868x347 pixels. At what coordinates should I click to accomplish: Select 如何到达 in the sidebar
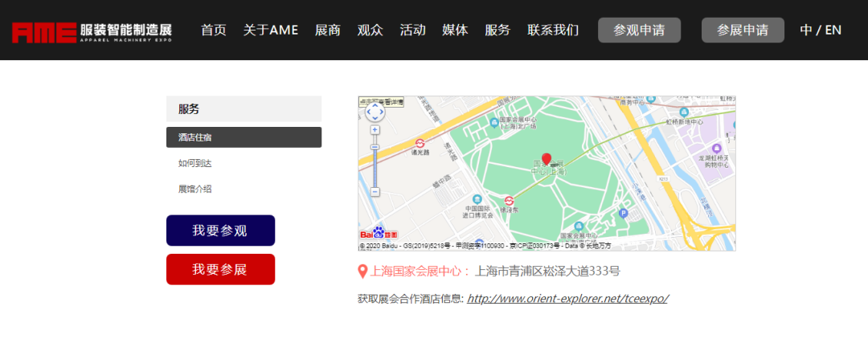point(195,163)
